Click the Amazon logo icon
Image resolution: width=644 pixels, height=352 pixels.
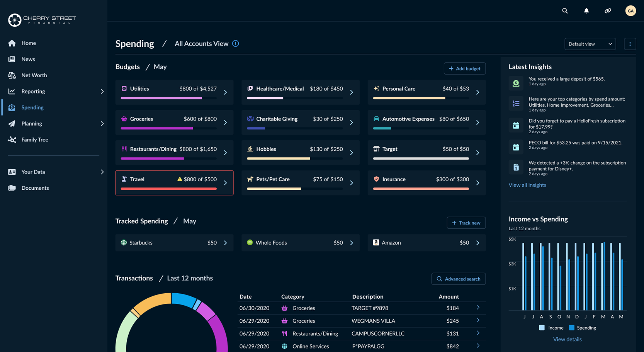376,242
